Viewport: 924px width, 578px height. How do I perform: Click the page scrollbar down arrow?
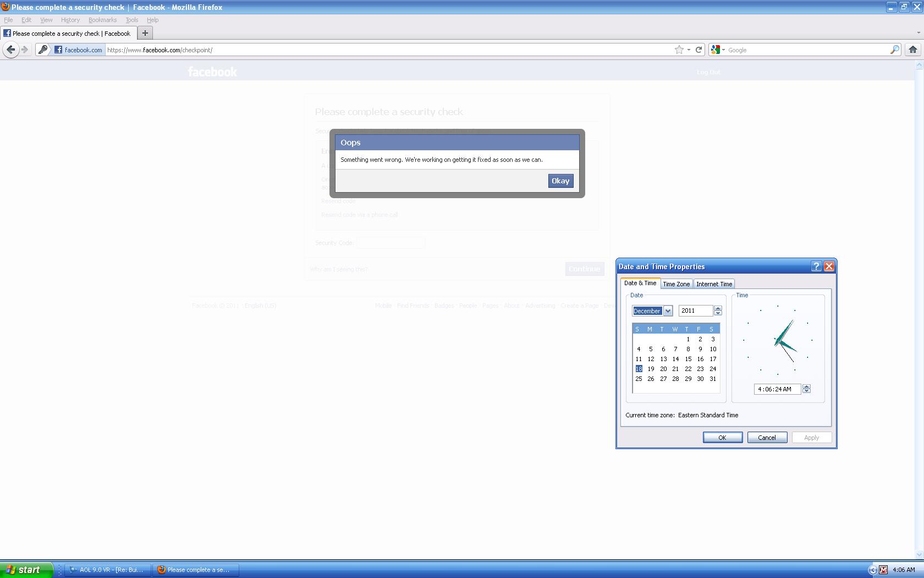(x=919, y=555)
